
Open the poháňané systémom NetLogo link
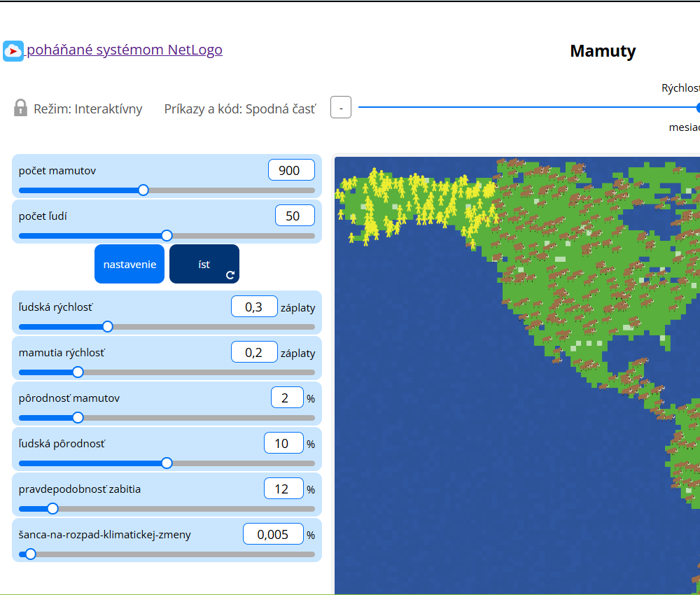tap(124, 50)
